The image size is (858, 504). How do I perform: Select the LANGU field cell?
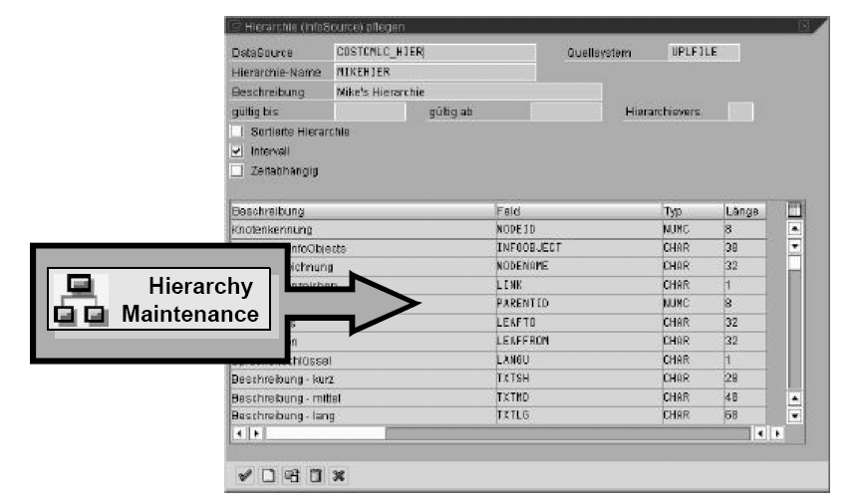[578, 360]
